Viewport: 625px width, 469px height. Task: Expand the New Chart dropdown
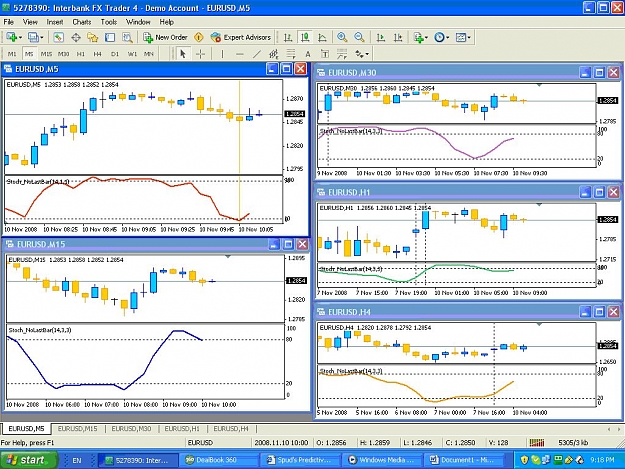pyautogui.click(x=20, y=37)
